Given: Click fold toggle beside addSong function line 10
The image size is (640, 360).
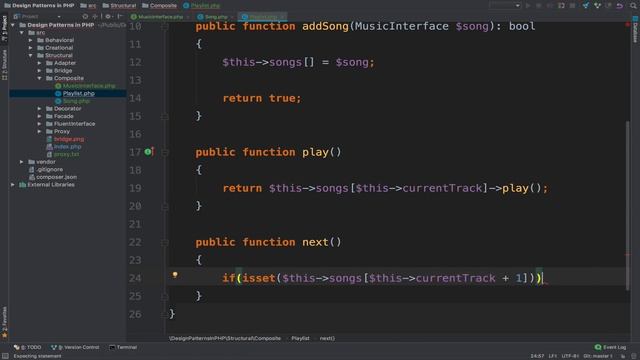Looking at the screenshot, I should coord(164,27).
